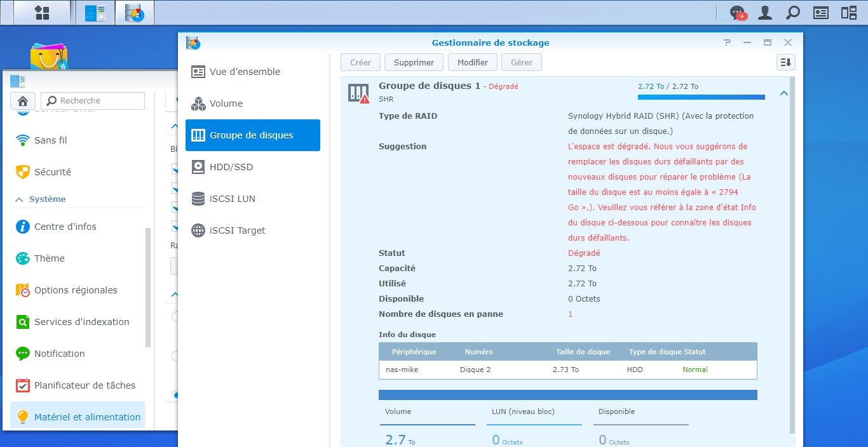Screen dimensions: 868x447
Task: Open Package Center shopping bag desktop icon
Action: [48, 58]
